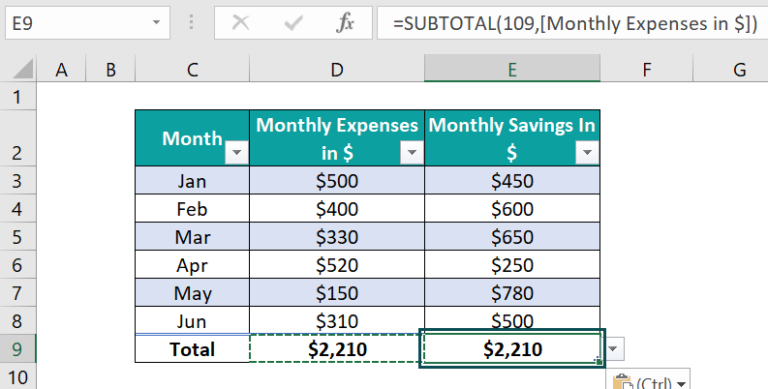
Task: Select the $310 expenses cell
Action: pyautogui.click(x=337, y=320)
